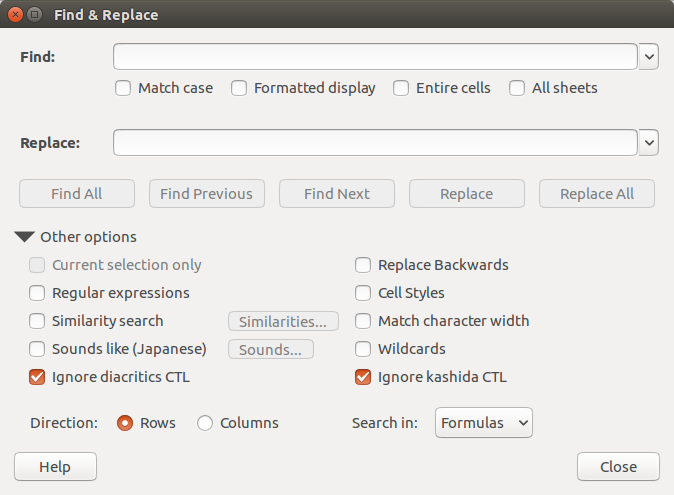This screenshot has height=495, width=674.
Task: Uncheck Ignore diacritics CTL
Action: click(x=37, y=377)
